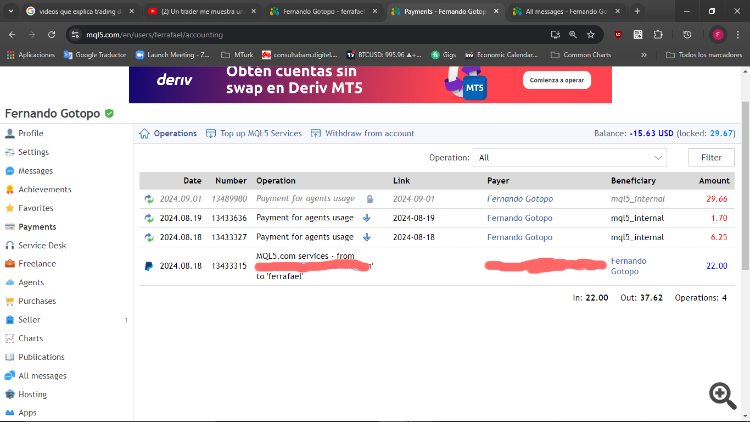Open the Apps sidebar entry
750x422 pixels.
(x=27, y=412)
